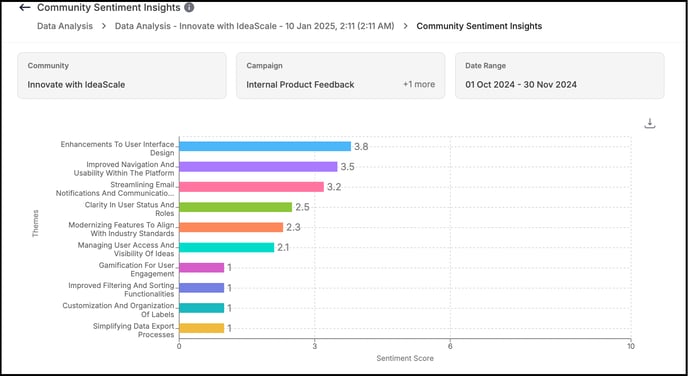Open the Date Range card

[x=559, y=75]
